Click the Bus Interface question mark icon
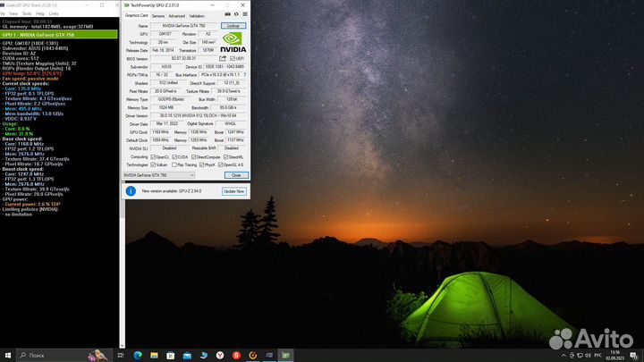Screen dimensions: 644x362 click(x=245, y=75)
